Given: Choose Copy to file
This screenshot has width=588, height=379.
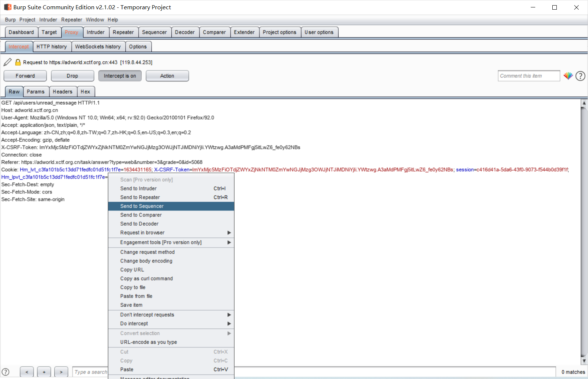Looking at the screenshot, I should click(x=171, y=287).
